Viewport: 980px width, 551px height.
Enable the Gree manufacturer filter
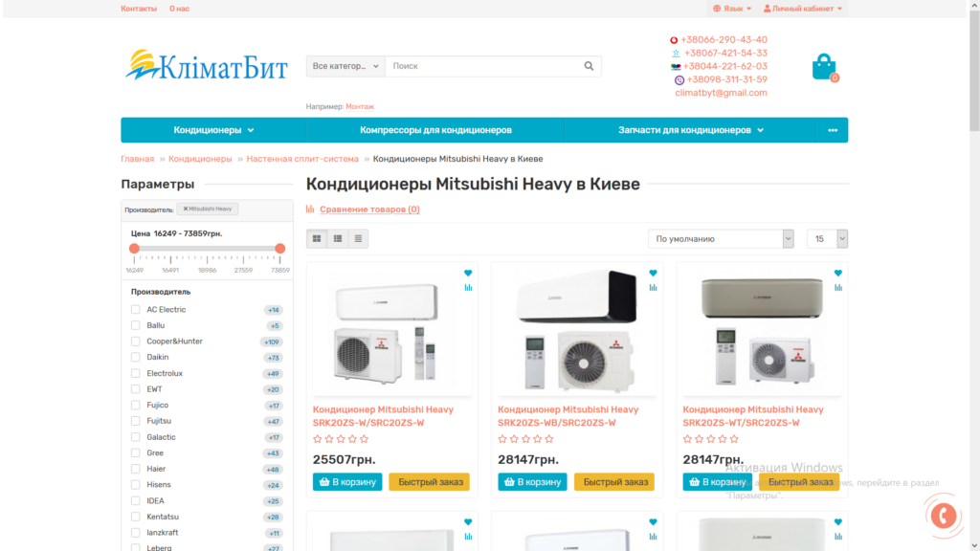[x=136, y=452]
